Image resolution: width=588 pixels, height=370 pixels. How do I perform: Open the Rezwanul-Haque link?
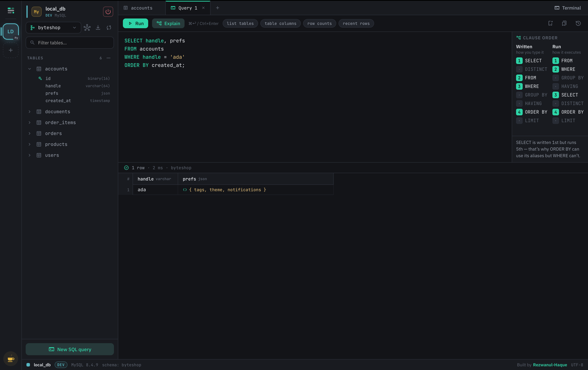coord(550,365)
